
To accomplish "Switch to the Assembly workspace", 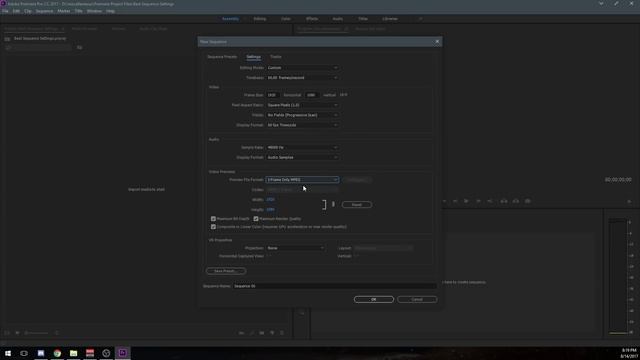I will (230, 19).
